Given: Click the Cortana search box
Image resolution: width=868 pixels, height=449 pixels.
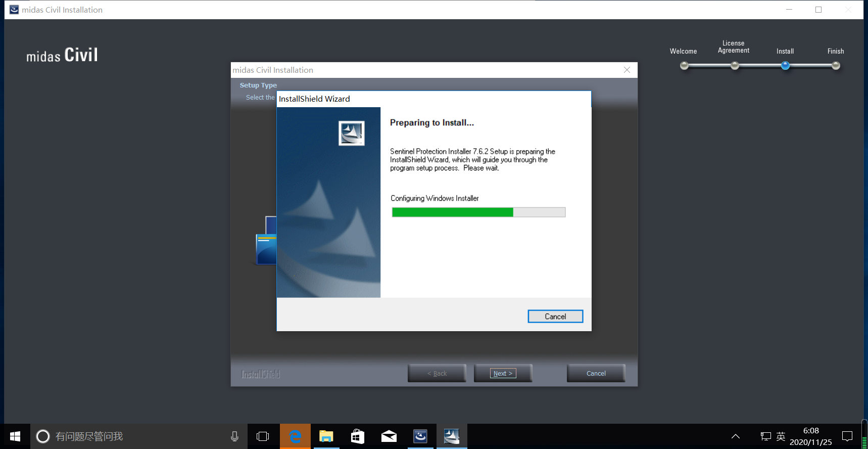Looking at the screenshot, I should click(139, 436).
